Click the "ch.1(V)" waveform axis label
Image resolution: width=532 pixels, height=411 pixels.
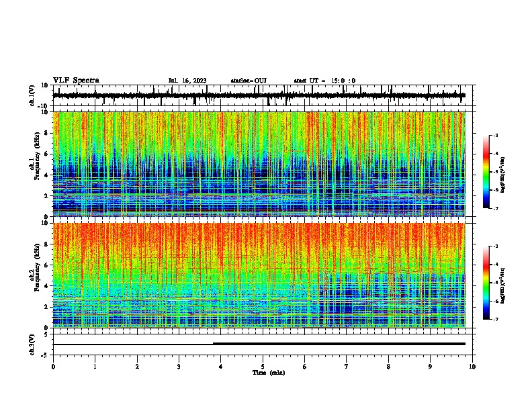[x=32, y=95]
